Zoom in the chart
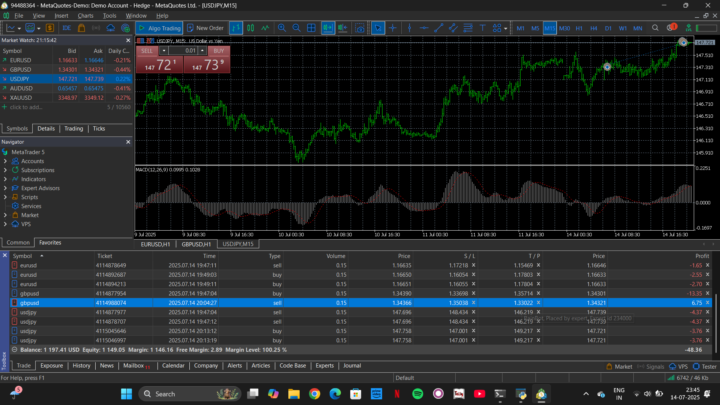The height and width of the screenshot is (405, 720). 281,28
